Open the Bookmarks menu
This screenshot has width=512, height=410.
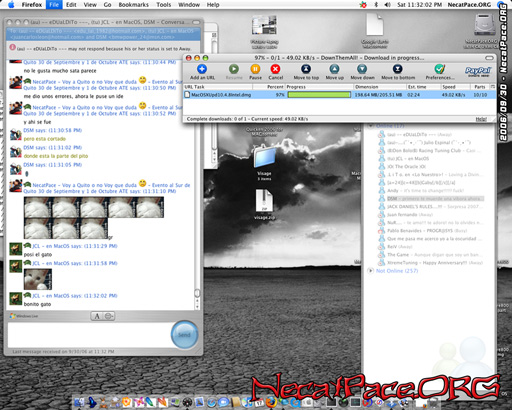pyautogui.click(x=133, y=5)
